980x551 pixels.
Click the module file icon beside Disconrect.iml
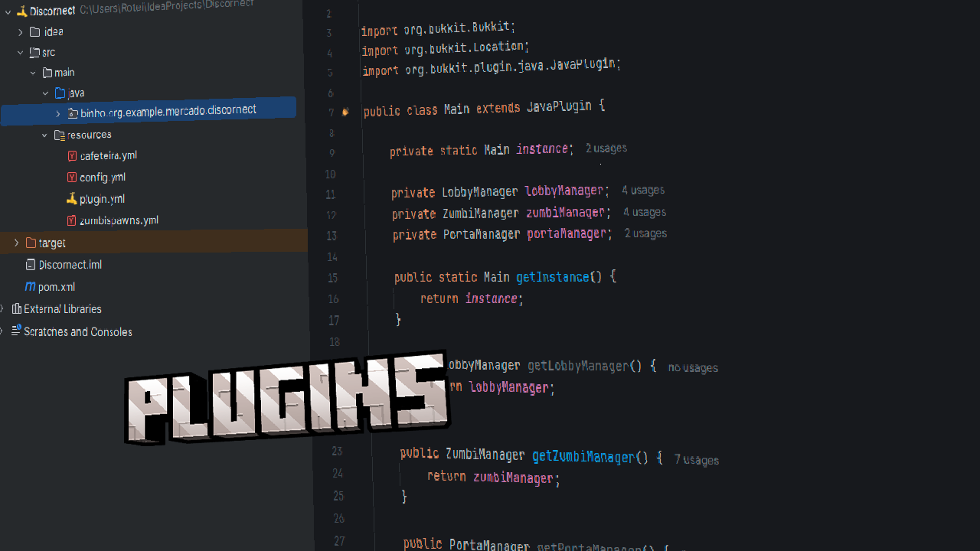click(x=29, y=264)
